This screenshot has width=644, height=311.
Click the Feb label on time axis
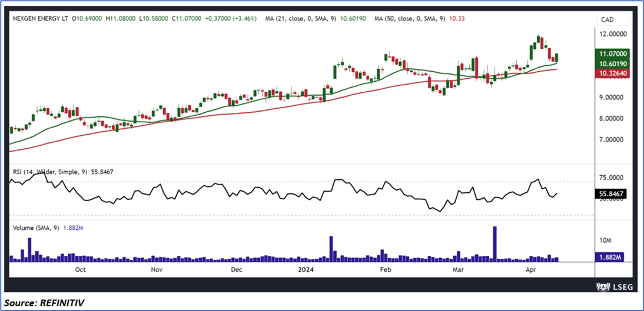coord(385,270)
